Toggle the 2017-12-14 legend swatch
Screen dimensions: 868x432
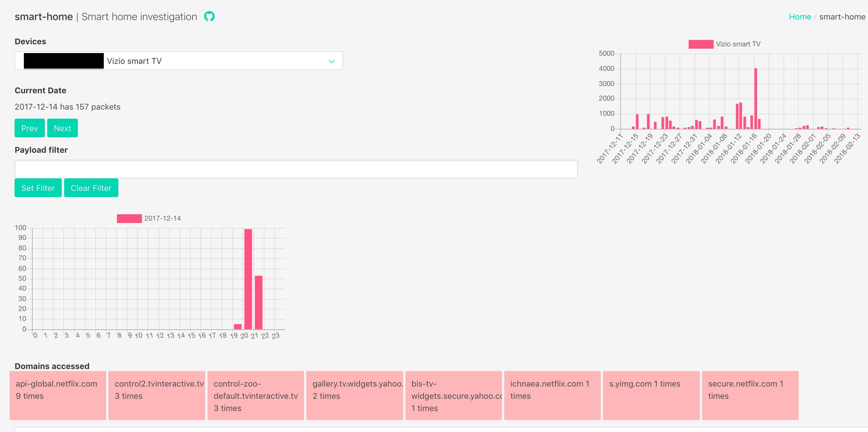(x=129, y=218)
